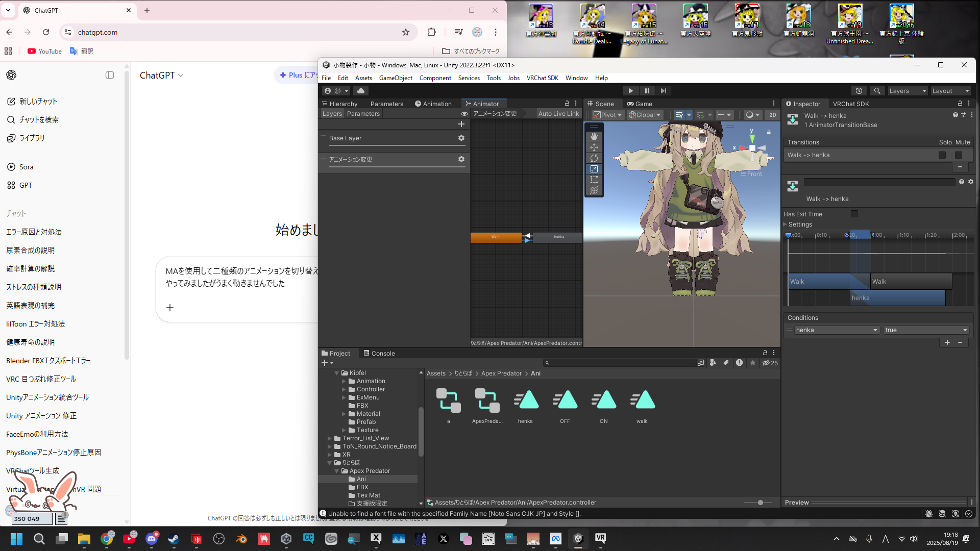
Task: Toggle 2D view mode in Scene
Action: pyautogui.click(x=772, y=115)
